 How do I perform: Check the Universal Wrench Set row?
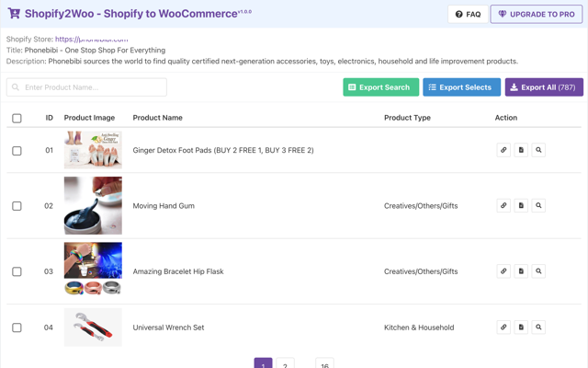[x=17, y=328]
